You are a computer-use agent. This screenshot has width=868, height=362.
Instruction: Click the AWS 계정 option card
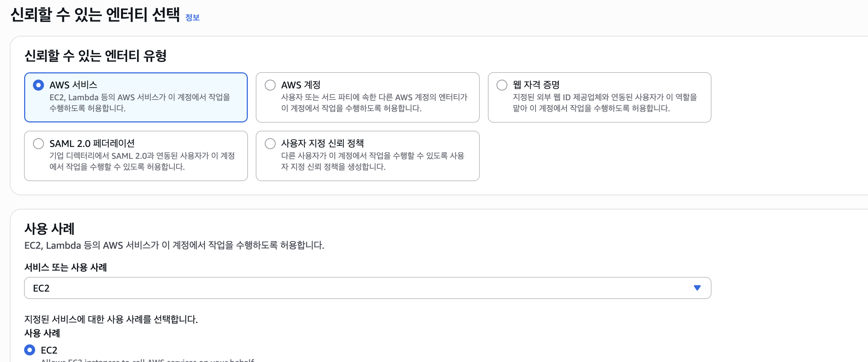coord(367,97)
